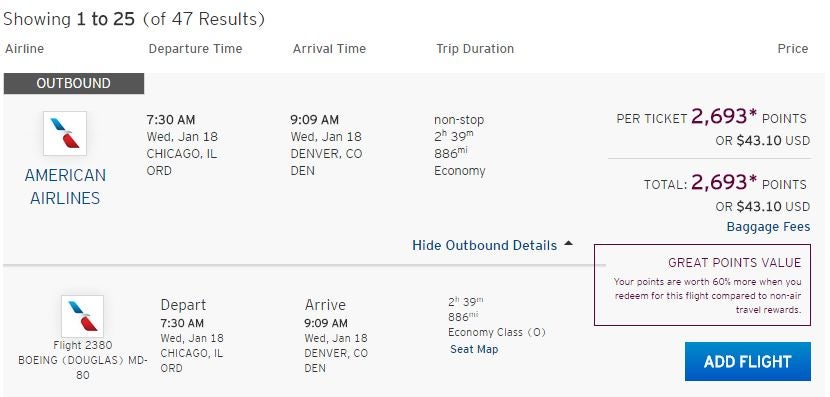Sort by the Departure Time column header
The height and width of the screenshot is (397, 830).
[x=195, y=49]
